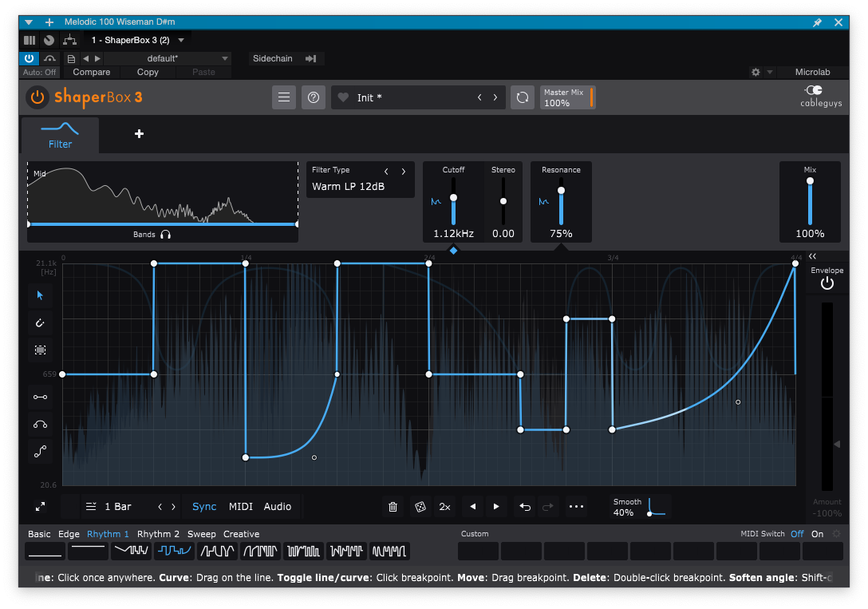The image size is (868, 609).
Task: Open the Basic wave presets tab
Action: [x=39, y=534]
